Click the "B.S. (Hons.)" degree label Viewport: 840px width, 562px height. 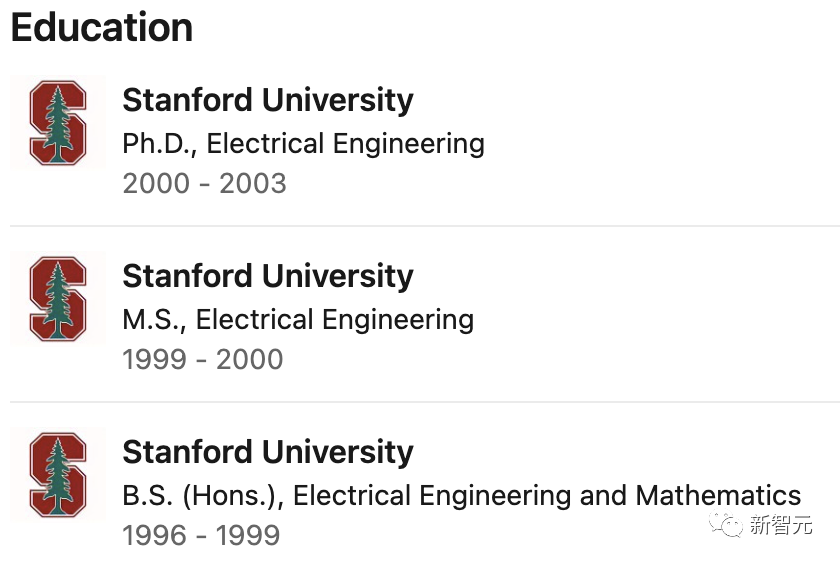tap(201, 496)
